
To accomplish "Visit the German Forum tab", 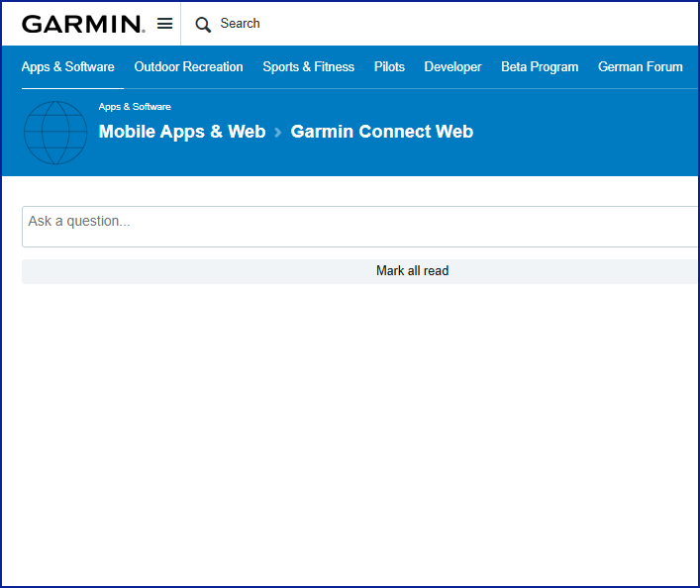I will 640,67.
